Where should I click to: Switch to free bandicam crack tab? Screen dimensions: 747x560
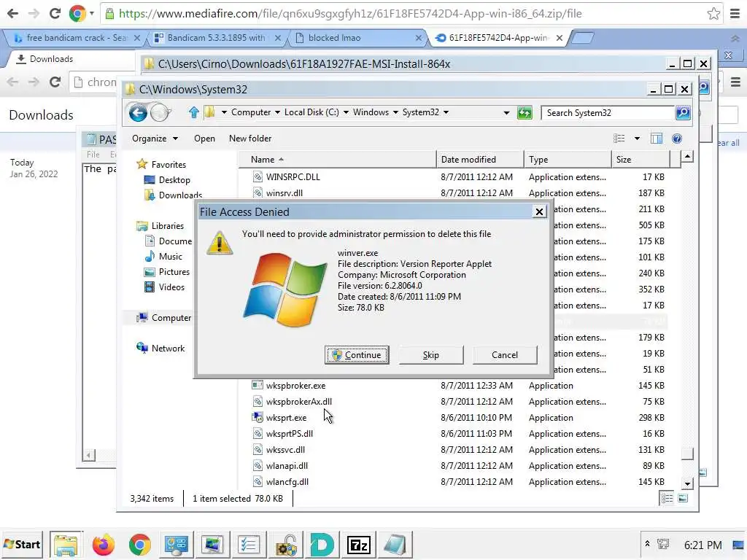(x=76, y=38)
